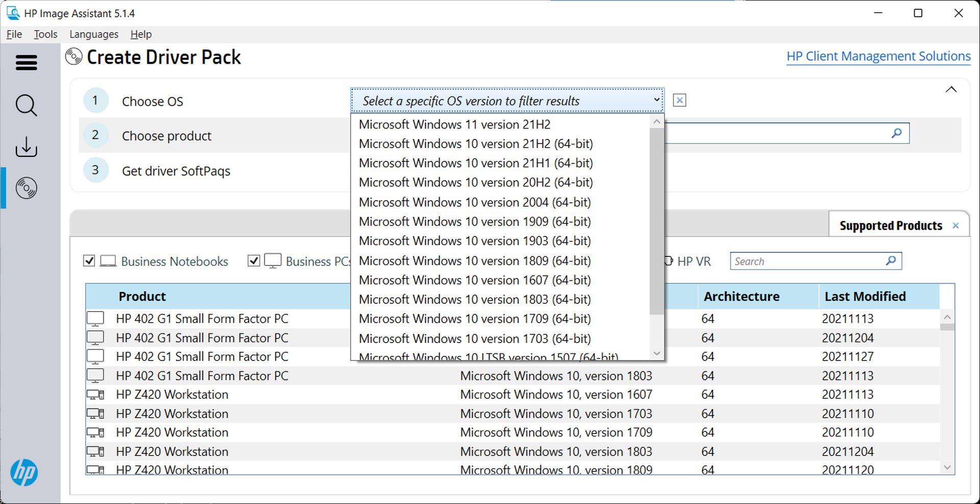
Task: Click the Business Notebooks label
Action: pyautogui.click(x=175, y=261)
